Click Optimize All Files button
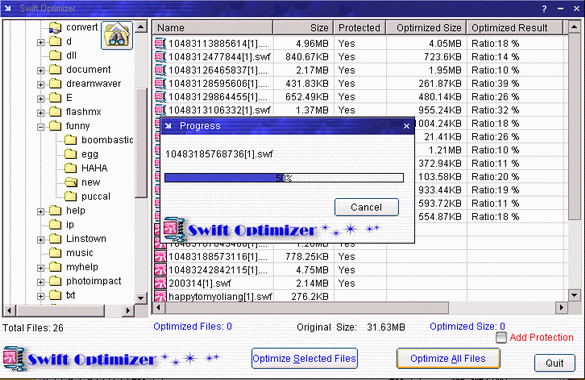Screen dimensions: 585x380 pyautogui.click(x=448, y=359)
